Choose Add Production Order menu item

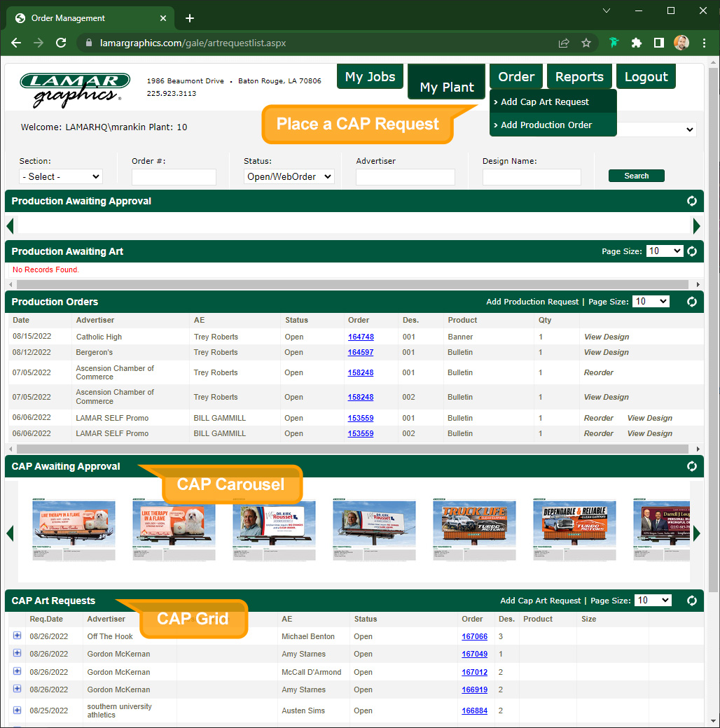553,125
